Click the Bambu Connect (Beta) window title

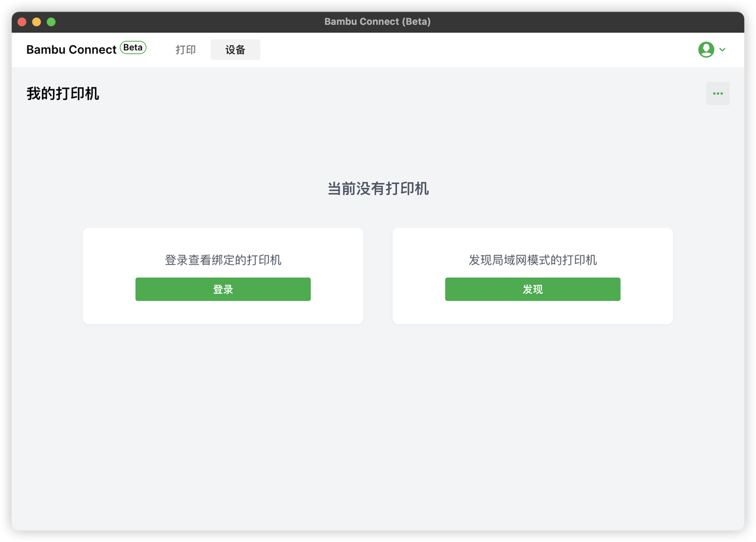[x=377, y=22]
